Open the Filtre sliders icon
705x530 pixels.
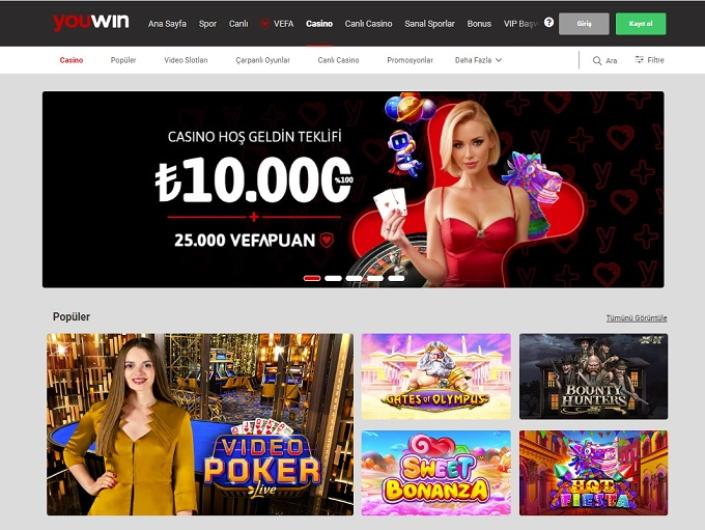point(639,59)
